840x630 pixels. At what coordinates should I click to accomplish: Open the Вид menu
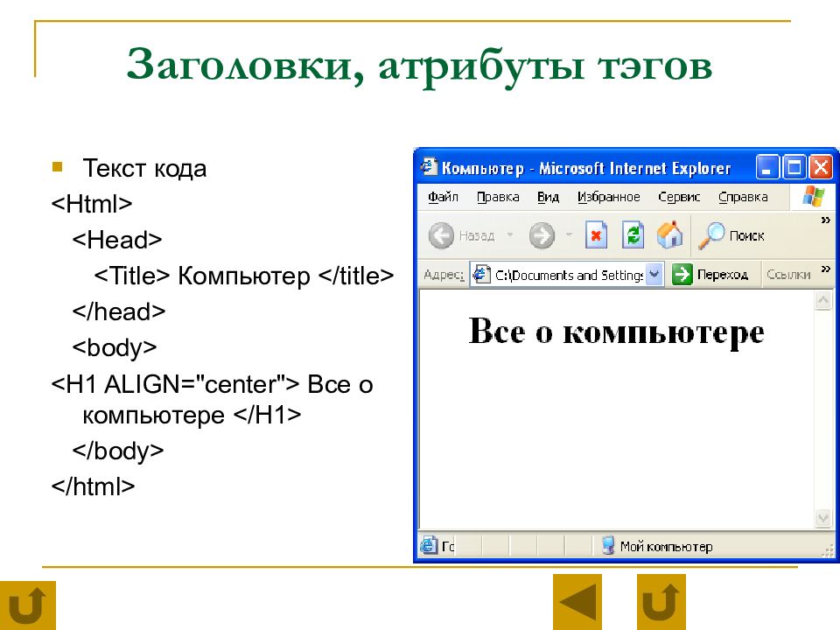pos(548,197)
